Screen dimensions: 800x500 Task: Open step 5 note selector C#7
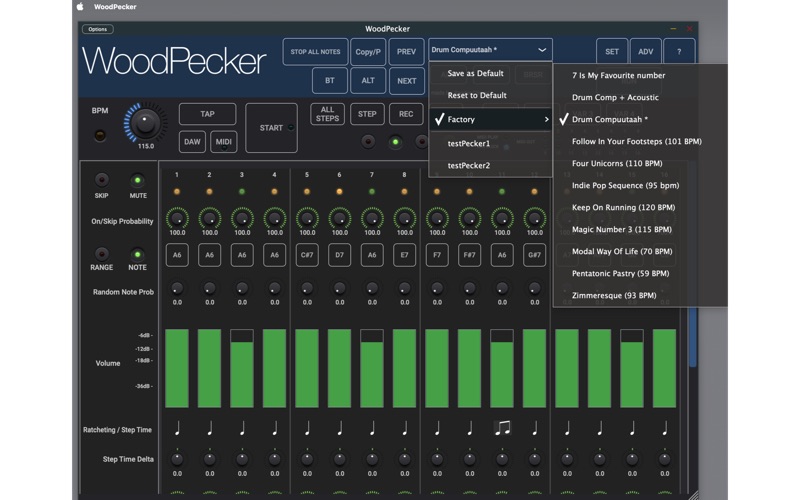[307, 255]
